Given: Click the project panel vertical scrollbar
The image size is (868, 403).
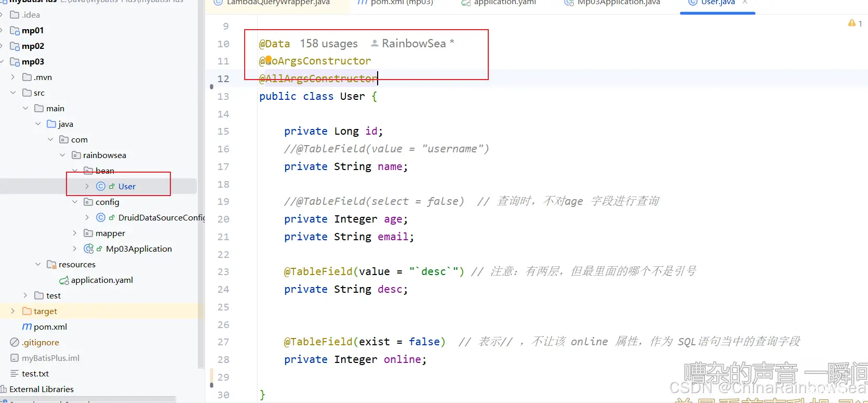Looking at the screenshot, I should click(201, 184).
